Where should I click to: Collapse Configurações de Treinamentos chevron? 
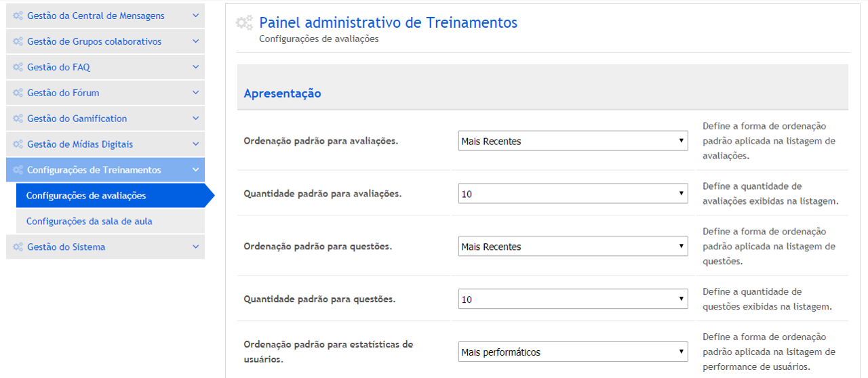click(195, 170)
